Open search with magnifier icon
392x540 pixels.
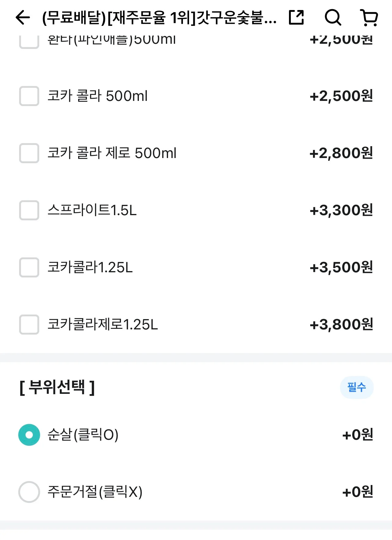click(333, 17)
